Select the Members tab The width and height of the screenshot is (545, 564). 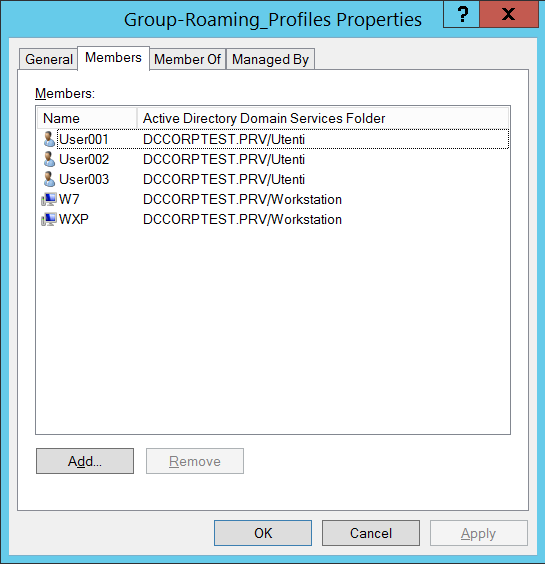click(113, 58)
